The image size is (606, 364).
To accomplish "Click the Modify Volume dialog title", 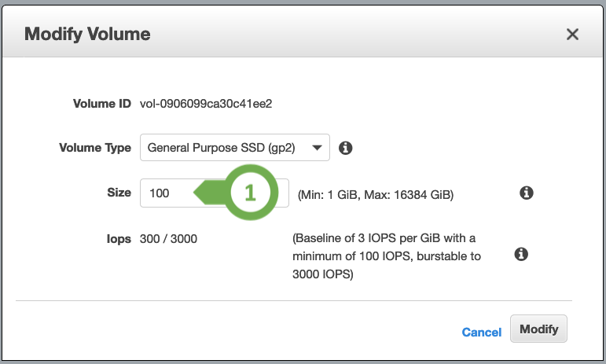I will click(87, 34).
